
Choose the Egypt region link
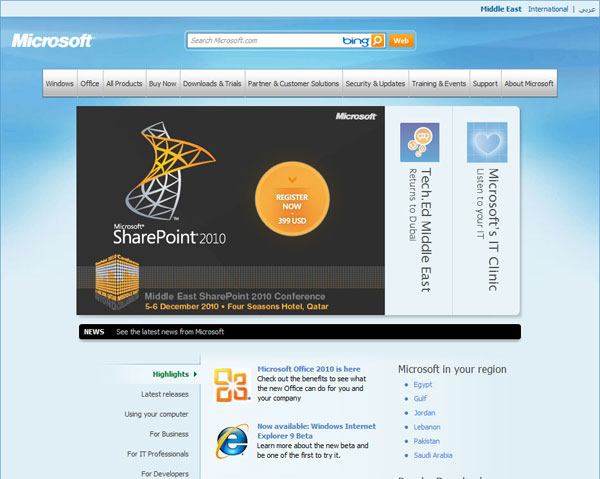click(x=423, y=385)
